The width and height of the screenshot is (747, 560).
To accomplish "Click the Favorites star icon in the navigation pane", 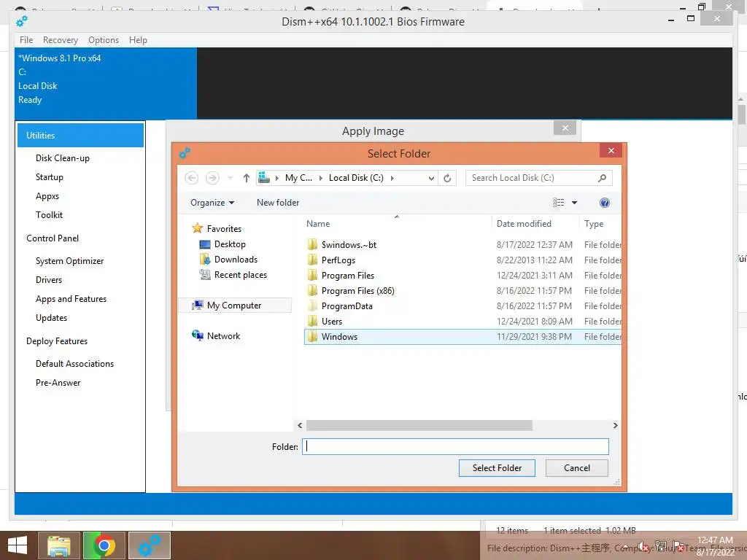I will [x=197, y=228].
